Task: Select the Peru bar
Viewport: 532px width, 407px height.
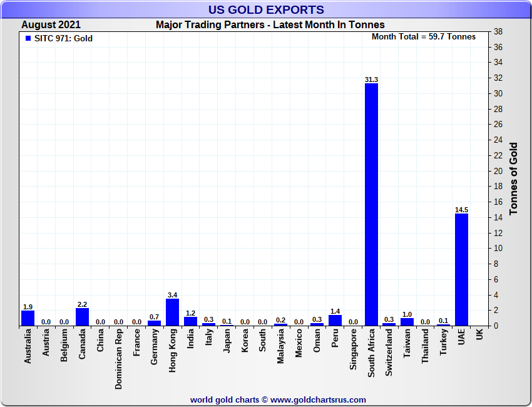Action: pos(335,321)
